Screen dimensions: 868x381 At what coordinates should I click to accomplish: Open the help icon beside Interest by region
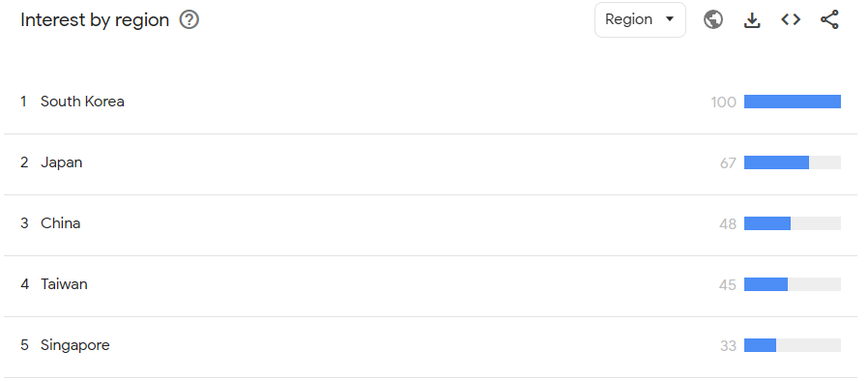click(x=188, y=20)
